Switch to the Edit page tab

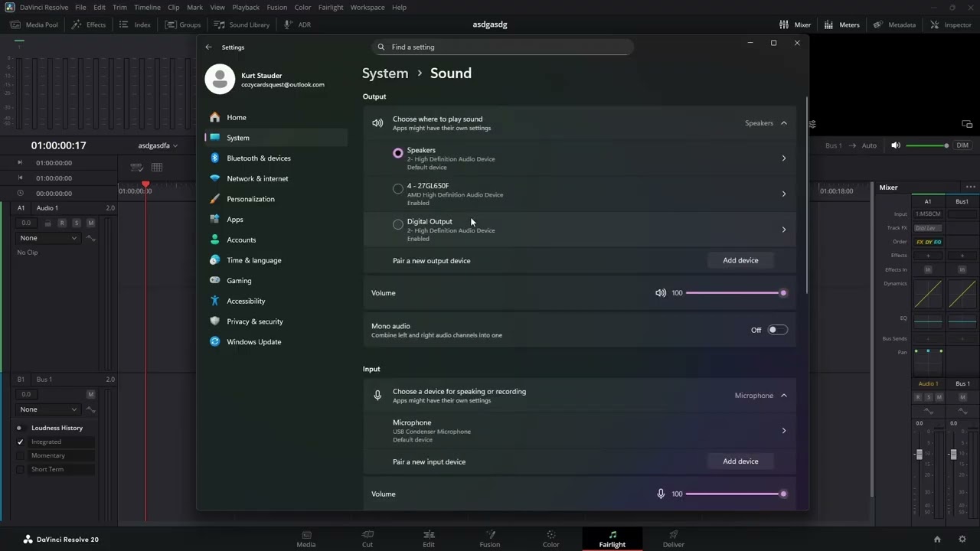pyautogui.click(x=429, y=539)
